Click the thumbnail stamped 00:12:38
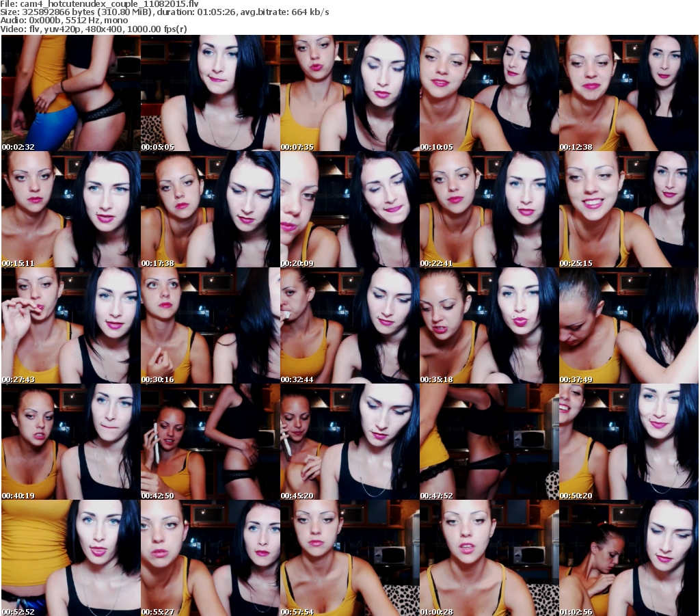The image size is (700, 616). click(629, 93)
